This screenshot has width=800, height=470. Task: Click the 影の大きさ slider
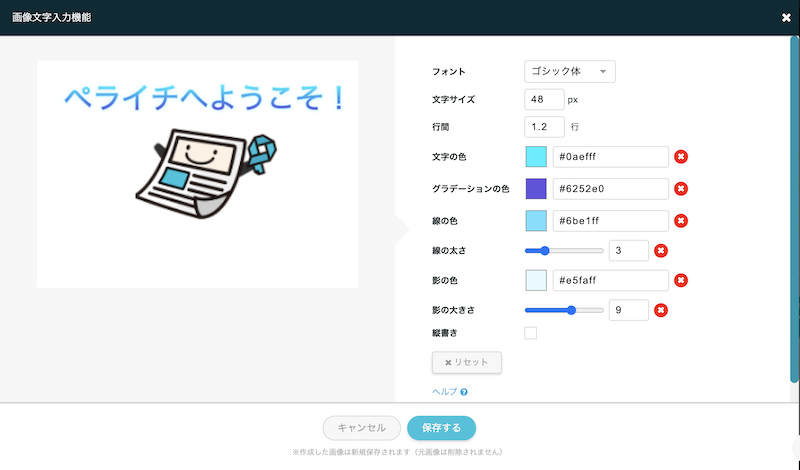564,311
